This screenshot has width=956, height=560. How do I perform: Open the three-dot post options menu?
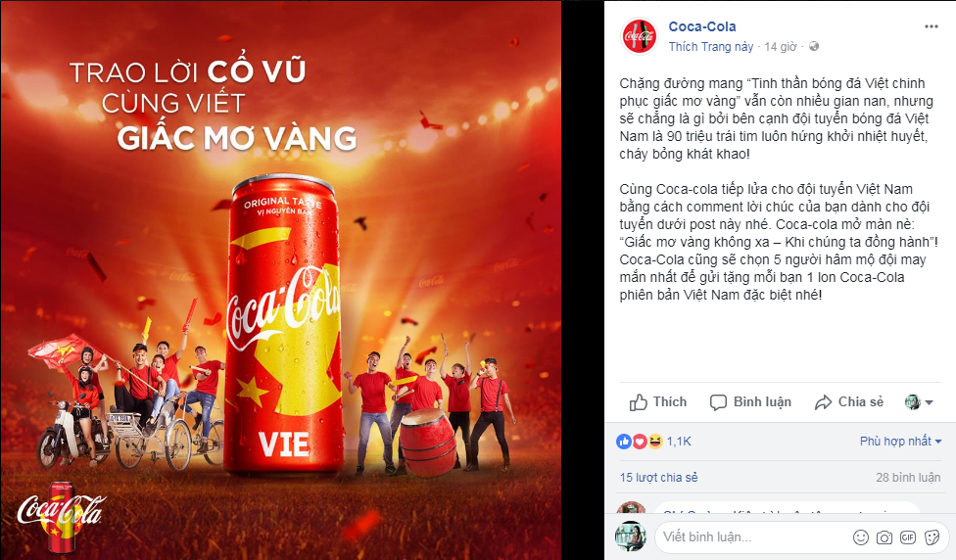(931, 26)
